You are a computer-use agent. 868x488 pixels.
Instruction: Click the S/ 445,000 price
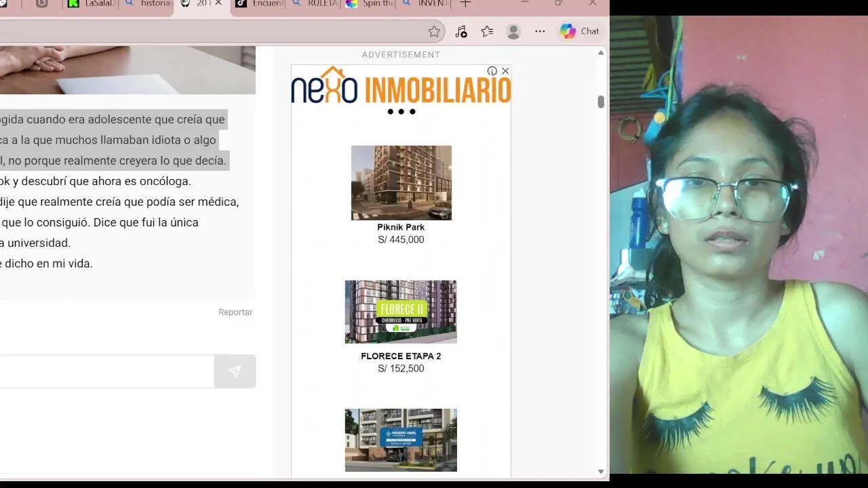pos(401,239)
